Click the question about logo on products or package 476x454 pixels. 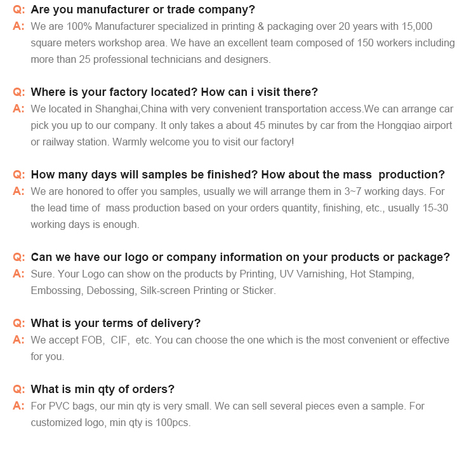(240, 257)
